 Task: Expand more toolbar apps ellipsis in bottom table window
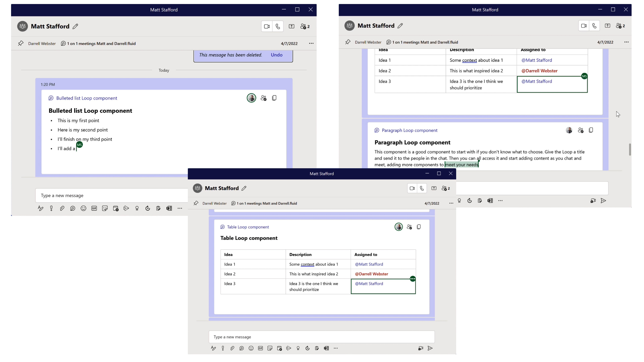[x=336, y=348]
